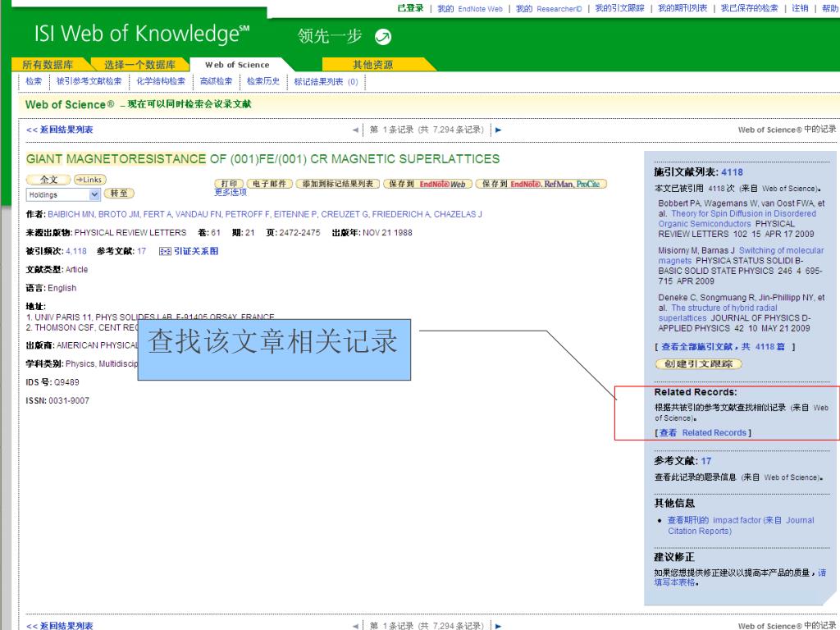Click the 电子邮件 email button
The width and height of the screenshot is (840, 630).
[269, 184]
